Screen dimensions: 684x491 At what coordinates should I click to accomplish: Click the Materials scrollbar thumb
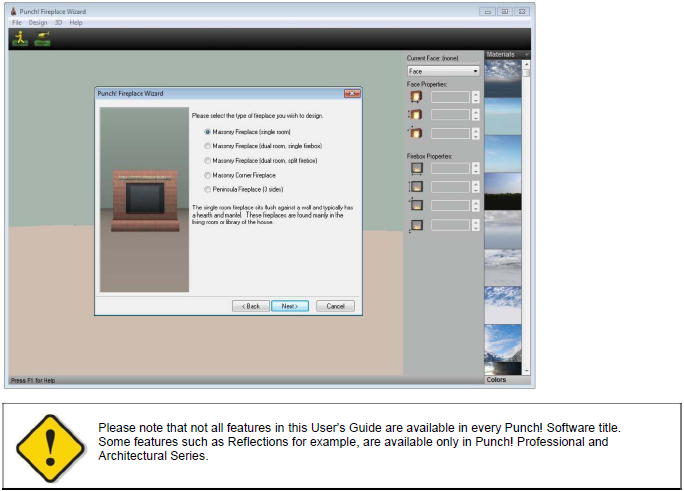coord(526,73)
